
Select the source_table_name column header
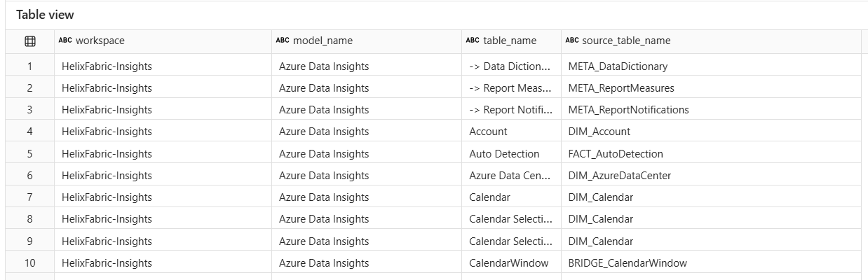pos(626,41)
